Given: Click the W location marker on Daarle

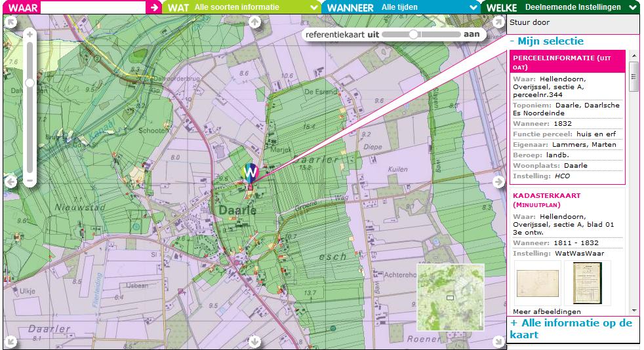Looking at the screenshot, I should [x=250, y=172].
